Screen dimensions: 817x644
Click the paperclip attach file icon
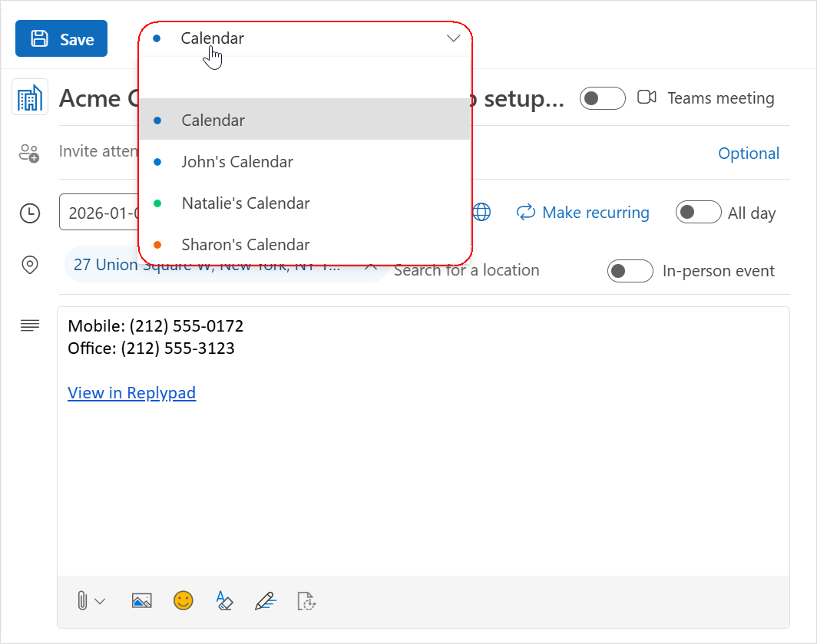click(x=82, y=601)
